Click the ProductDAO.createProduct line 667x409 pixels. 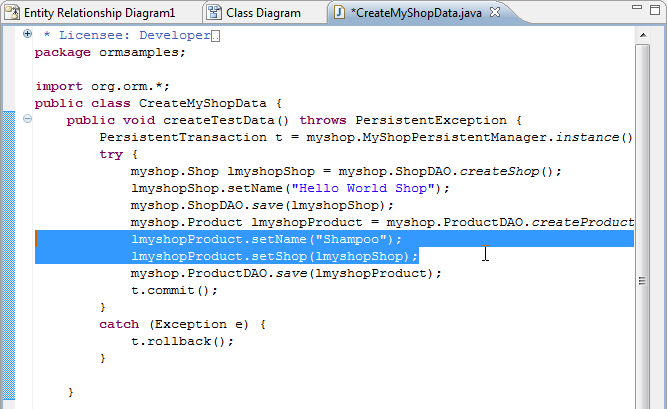[382, 223]
